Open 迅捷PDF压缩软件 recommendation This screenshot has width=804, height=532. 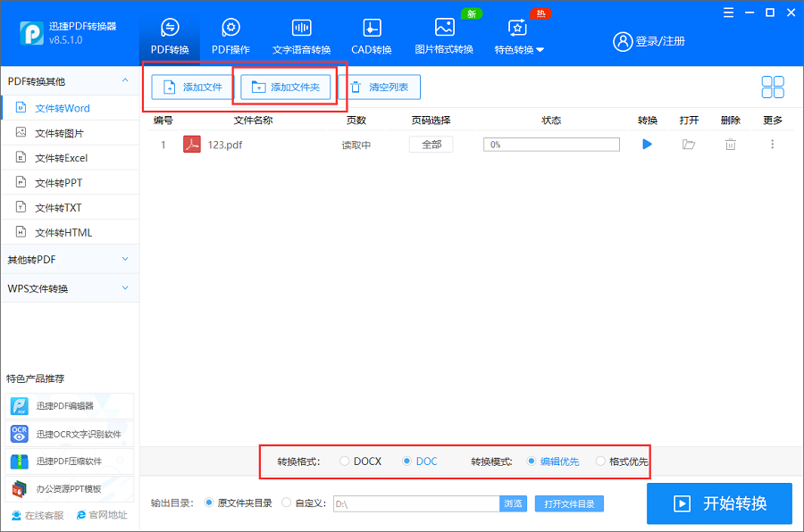click(x=69, y=461)
